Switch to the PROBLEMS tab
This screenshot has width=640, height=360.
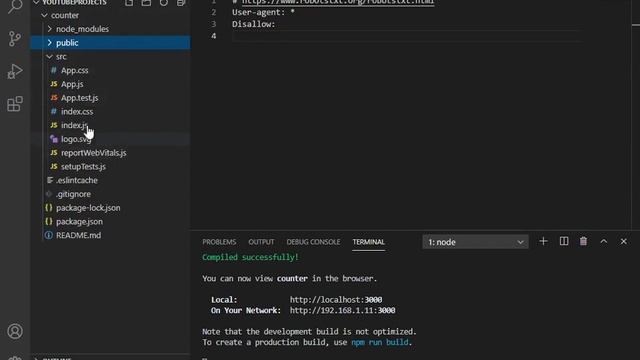[x=219, y=242]
